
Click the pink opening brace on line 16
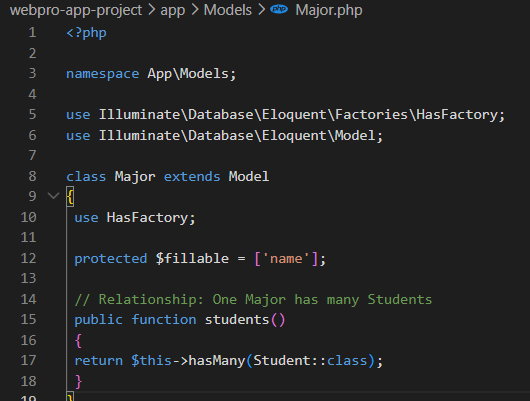tap(78, 340)
